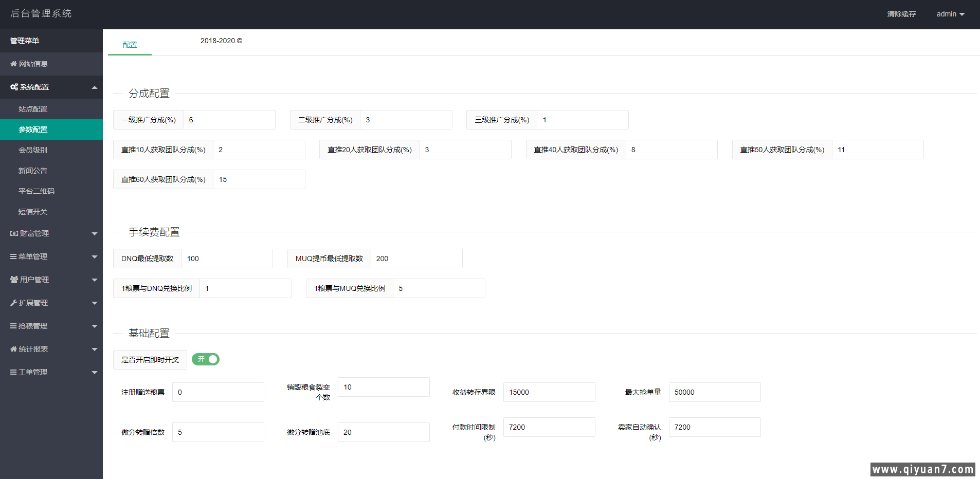Viewport: 980px width, 479px height.
Task: Click the 一级推广分成 input field
Action: pos(229,119)
